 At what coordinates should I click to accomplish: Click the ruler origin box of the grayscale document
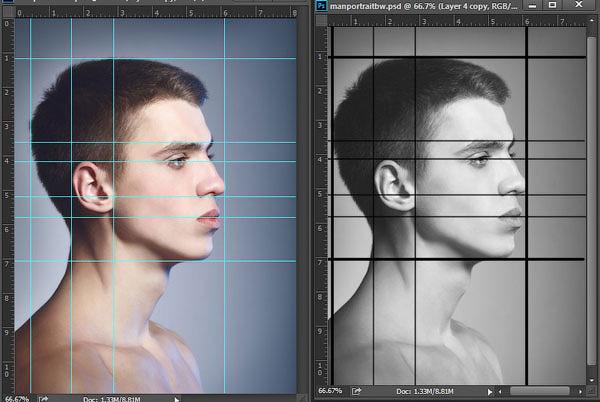[321, 21]
